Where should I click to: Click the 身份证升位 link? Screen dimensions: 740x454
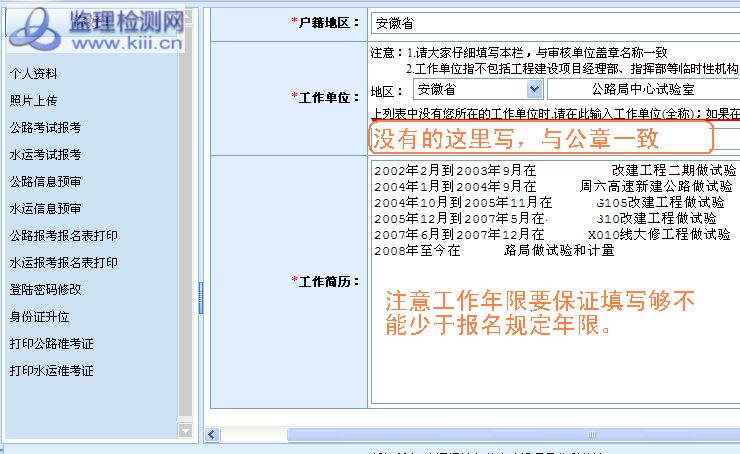pos(39,317)
